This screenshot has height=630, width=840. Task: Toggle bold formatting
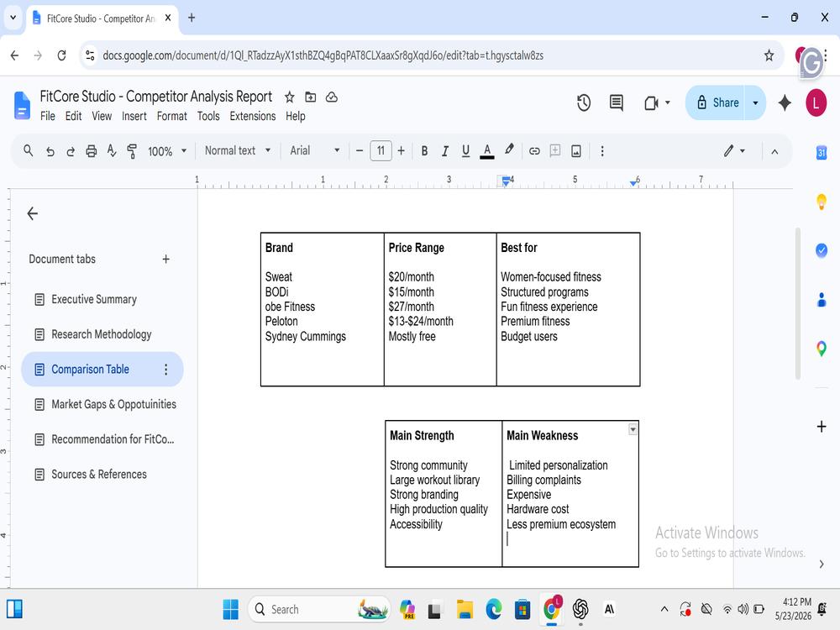pyautogui.click(x=424, y=151)
